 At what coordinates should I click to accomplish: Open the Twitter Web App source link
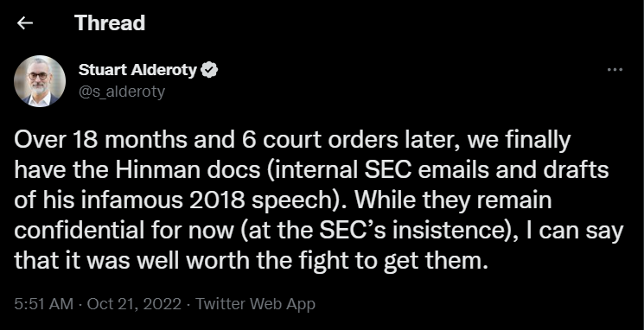tap(256, 304)
